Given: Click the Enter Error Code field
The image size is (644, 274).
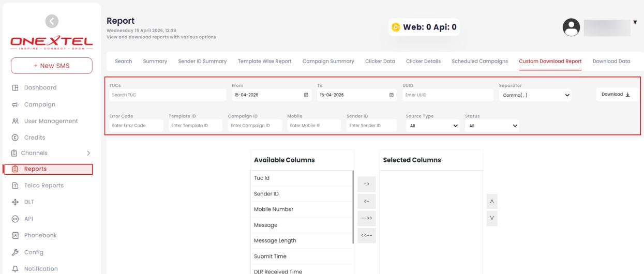Looking at the screenshot, I should (136, 126).
